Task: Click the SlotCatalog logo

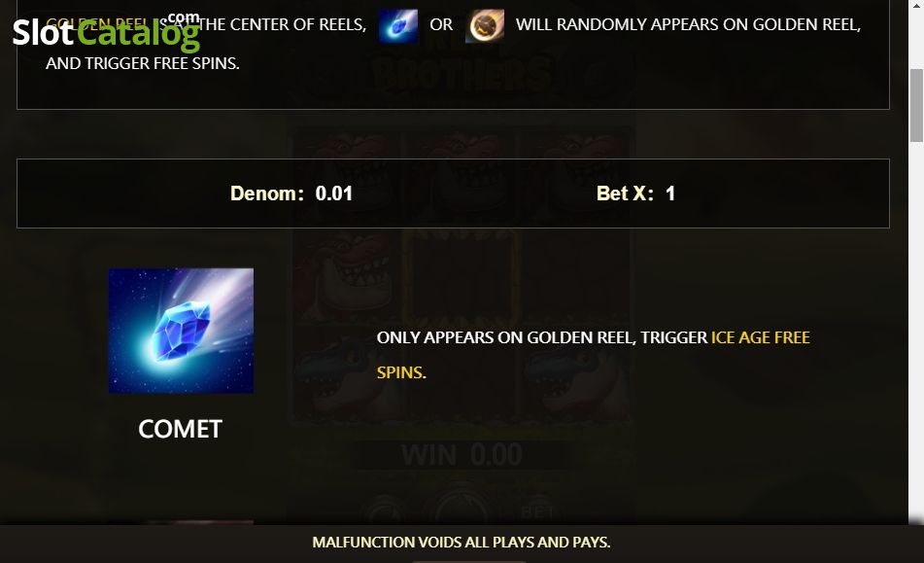Action: [106, 31]
